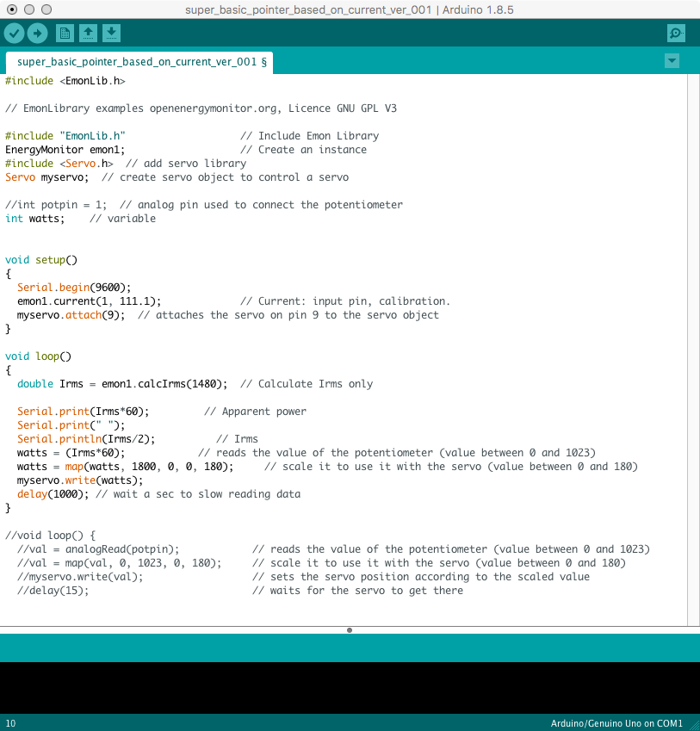Create a new sketch with New icon
The width and height of the screenshot is (700, 731).
click(x=65, y=34)
